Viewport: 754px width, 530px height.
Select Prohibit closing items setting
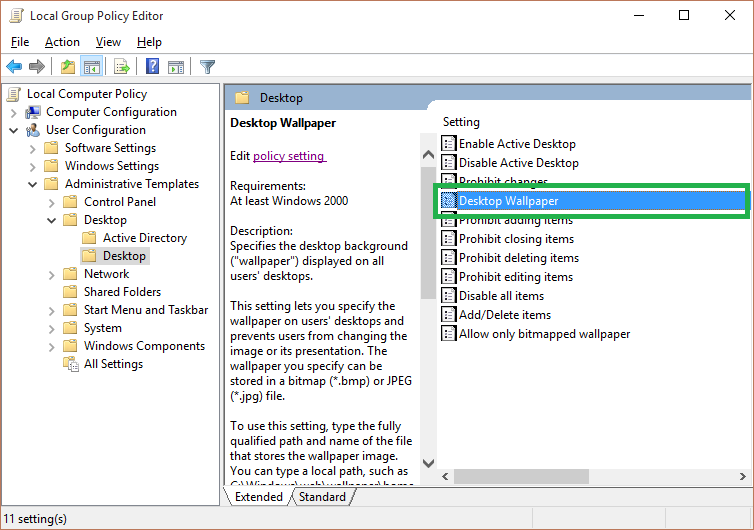tap(516, 239)
